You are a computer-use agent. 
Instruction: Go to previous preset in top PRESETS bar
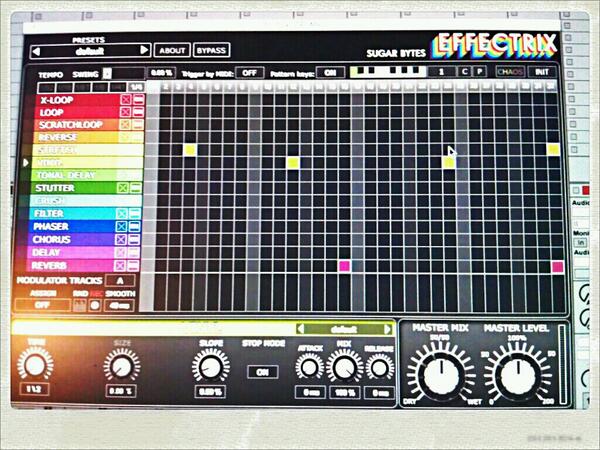(36, 51)
